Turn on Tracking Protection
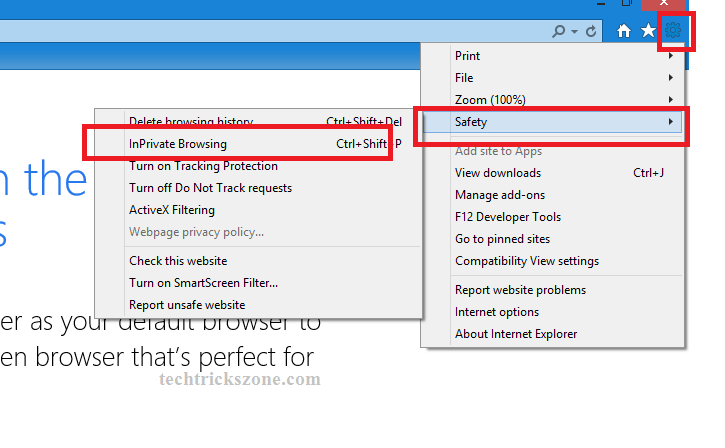725x448 pixels. [203, 166]
